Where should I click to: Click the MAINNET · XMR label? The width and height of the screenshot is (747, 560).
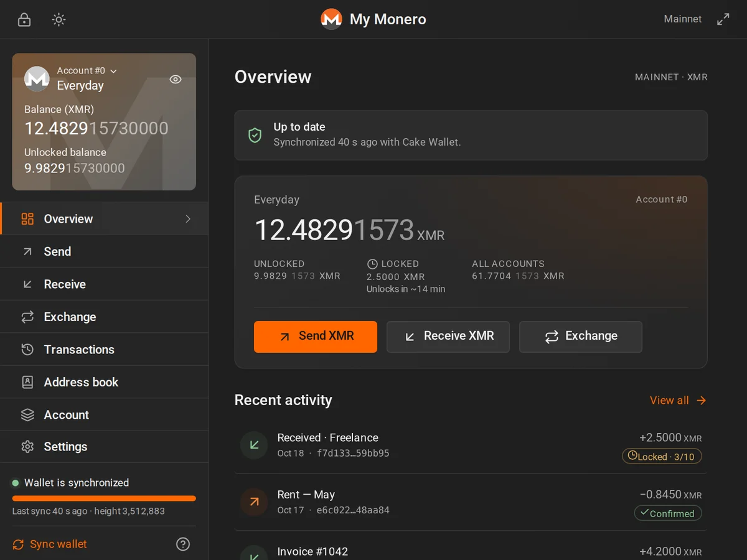671,77
